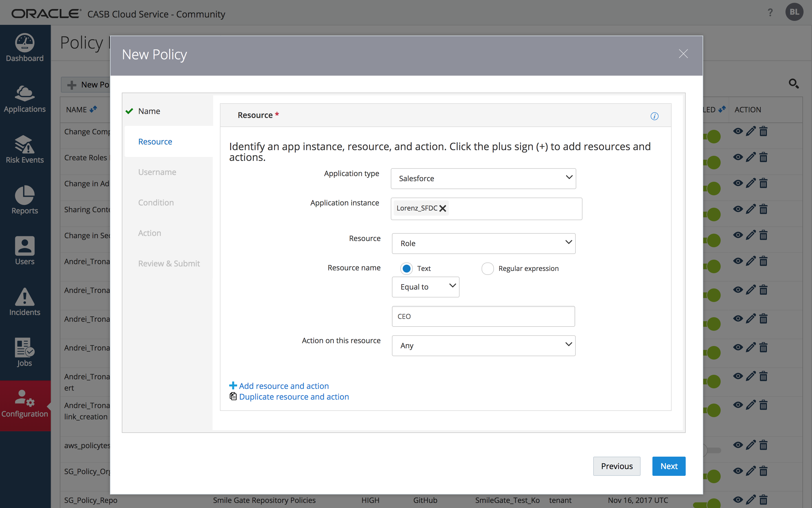This screenshot has height=508, width=812.
Task: Open the Applications sidebar section
Action: tap(25, 99)
